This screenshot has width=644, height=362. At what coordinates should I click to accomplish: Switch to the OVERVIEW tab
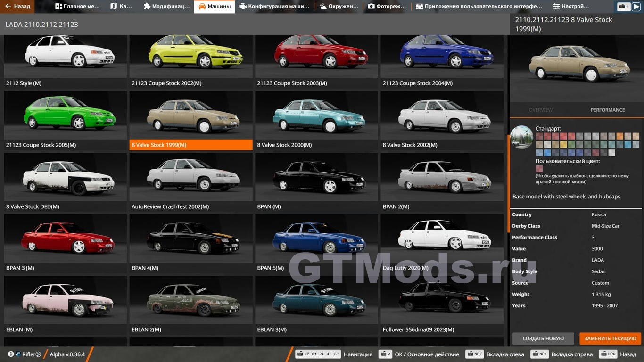click(540, 110)
